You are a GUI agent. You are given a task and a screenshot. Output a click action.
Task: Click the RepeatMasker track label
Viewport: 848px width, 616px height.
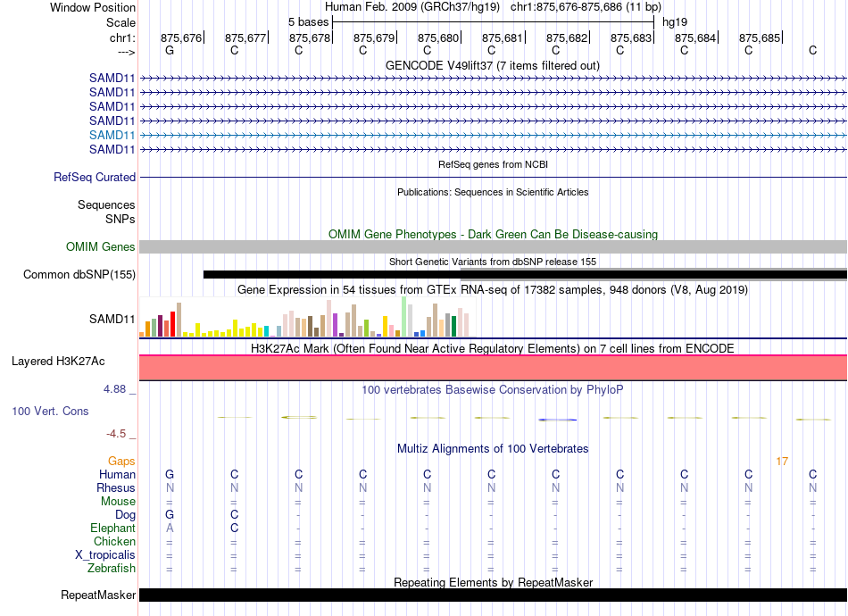98,595
